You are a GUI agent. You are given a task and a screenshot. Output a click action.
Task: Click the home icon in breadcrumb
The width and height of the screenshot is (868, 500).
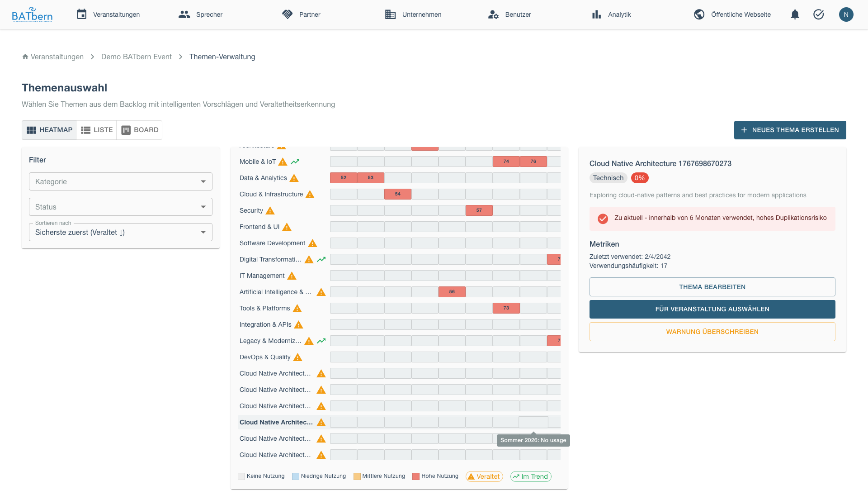(25, 57)
